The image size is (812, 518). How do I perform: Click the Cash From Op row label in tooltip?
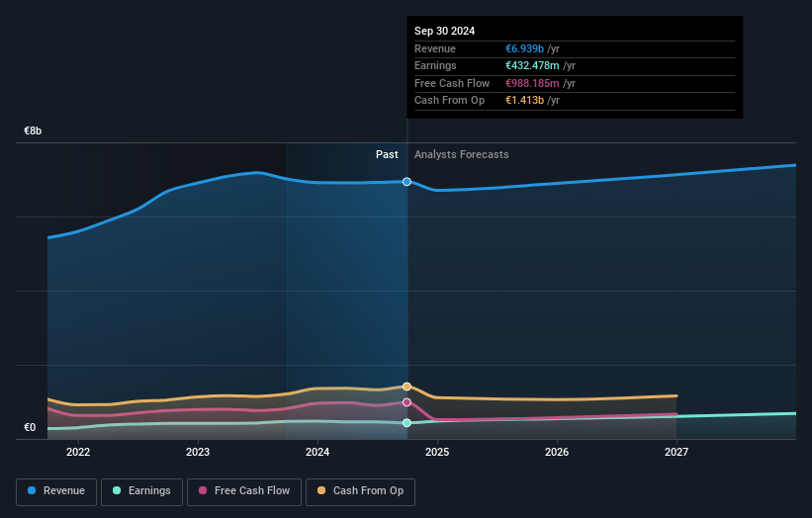(x=449, y=101)
